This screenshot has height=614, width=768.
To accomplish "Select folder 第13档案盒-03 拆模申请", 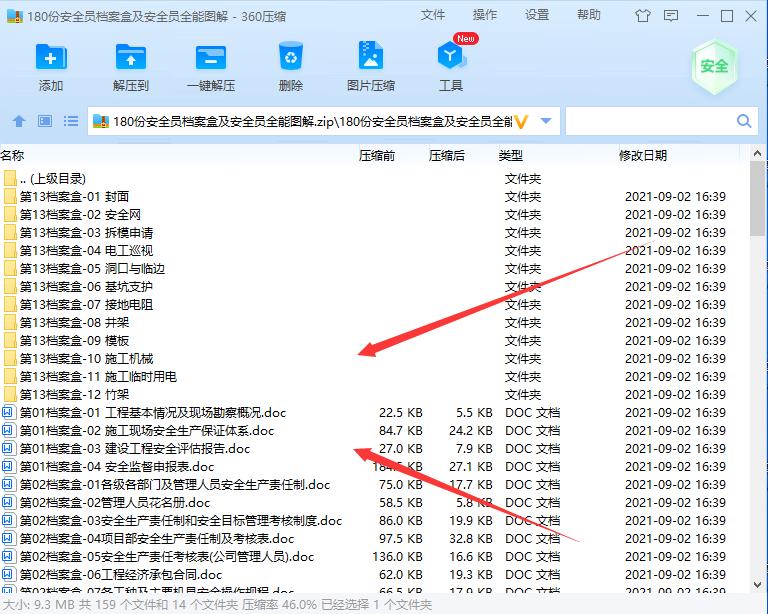I will point(375,233).
